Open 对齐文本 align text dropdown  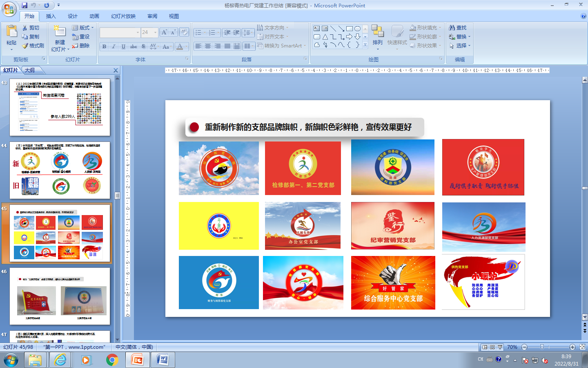273,37
